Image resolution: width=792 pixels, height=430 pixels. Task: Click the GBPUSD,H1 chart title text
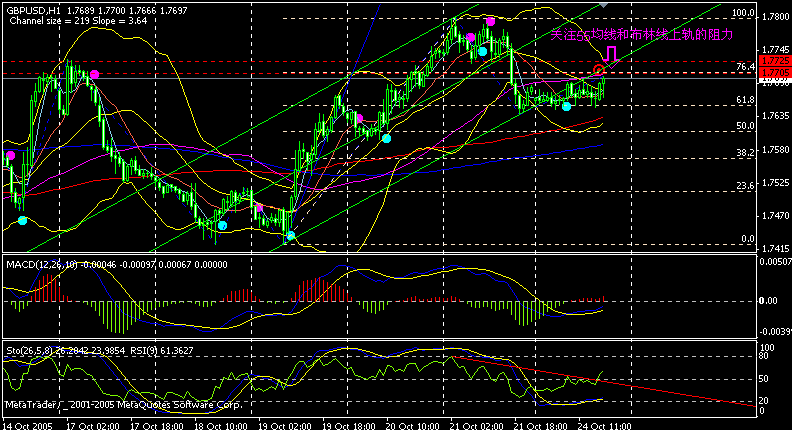33,10
